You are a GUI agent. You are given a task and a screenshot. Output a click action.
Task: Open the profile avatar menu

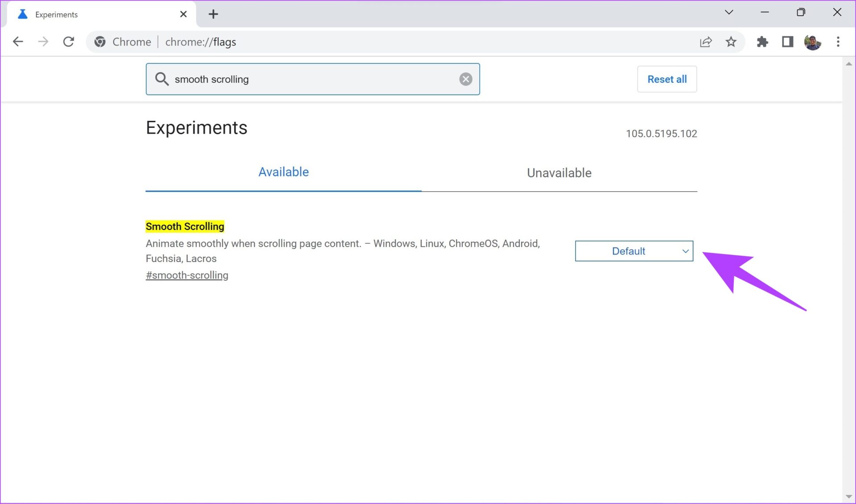point(813,42)
